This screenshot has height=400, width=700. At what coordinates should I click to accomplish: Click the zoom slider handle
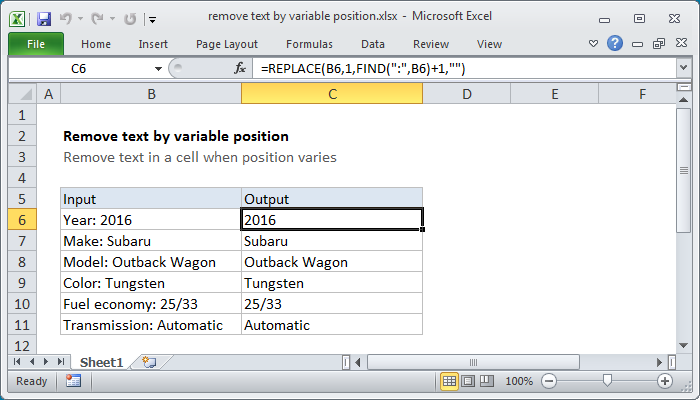pyautogui.click(x=607, y=380)
